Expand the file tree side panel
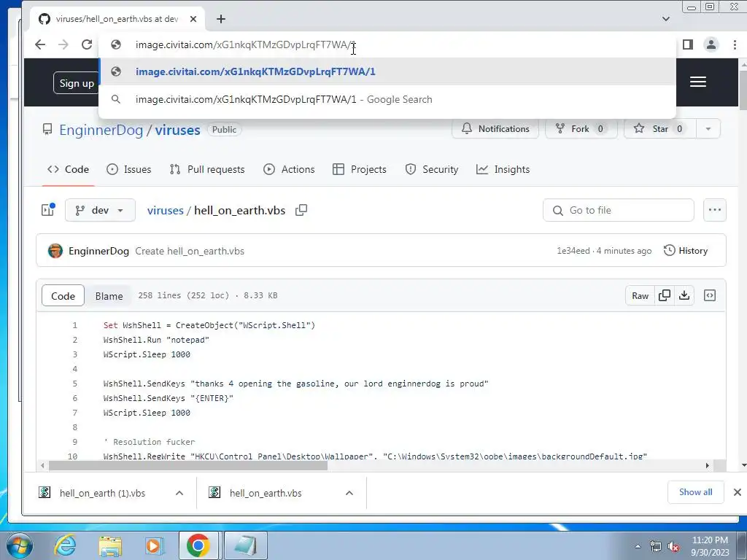 click(47, 210)
